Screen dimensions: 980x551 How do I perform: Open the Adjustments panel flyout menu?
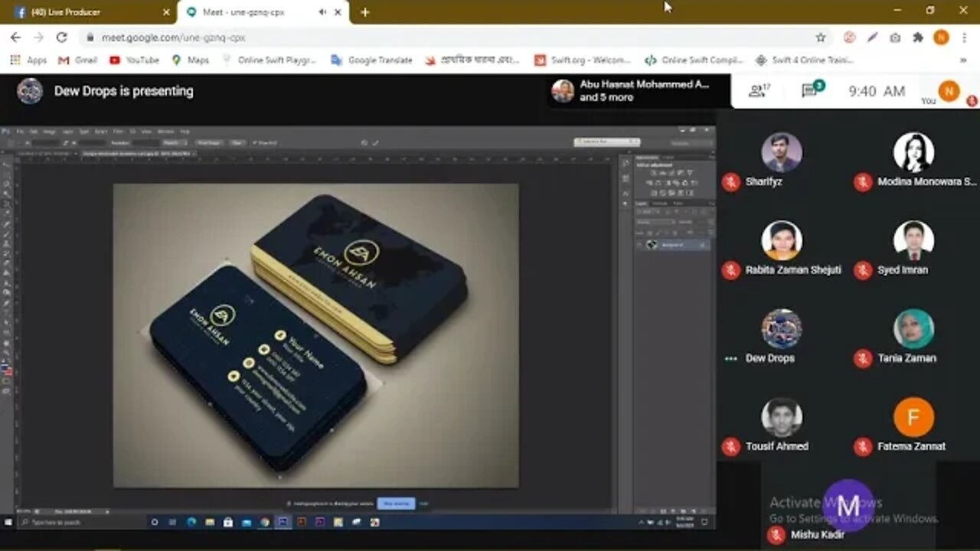712,157
